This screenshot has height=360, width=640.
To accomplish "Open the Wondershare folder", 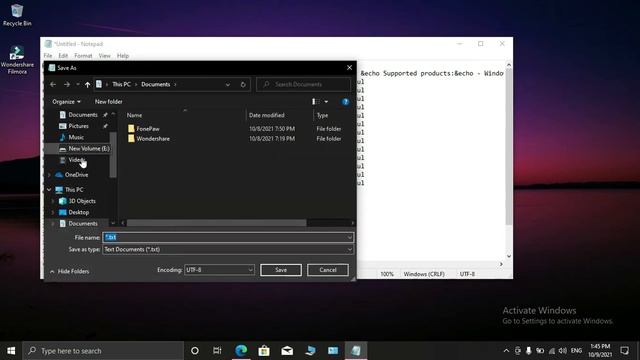I will click(x=153, y=139).
